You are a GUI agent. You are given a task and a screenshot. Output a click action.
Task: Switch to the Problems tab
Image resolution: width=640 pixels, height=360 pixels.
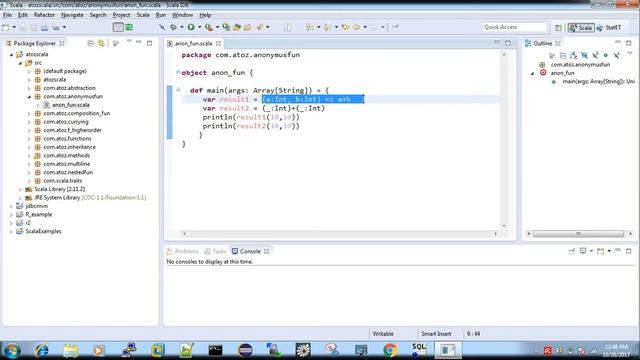point(182,251)
